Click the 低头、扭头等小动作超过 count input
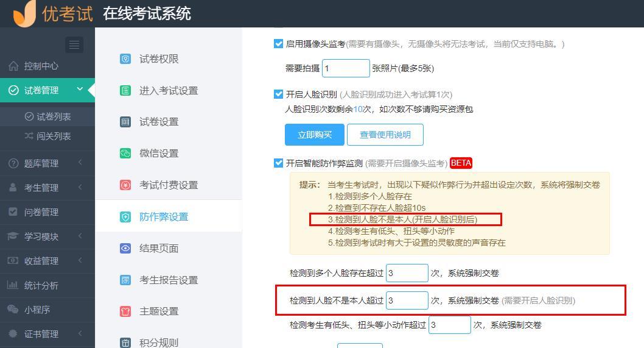644x348 pixels. [x=450, y=325]
